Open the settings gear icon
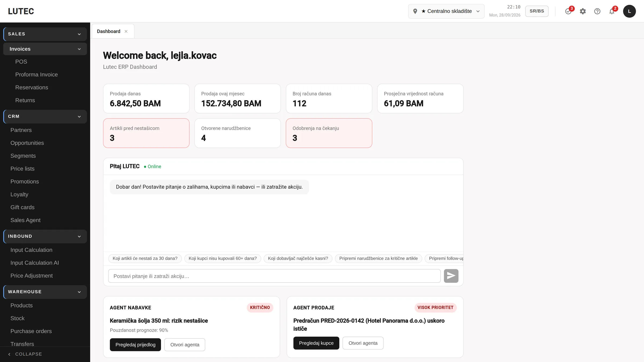The height and width of the screenshot is (362, 644). tap(583, 11)
